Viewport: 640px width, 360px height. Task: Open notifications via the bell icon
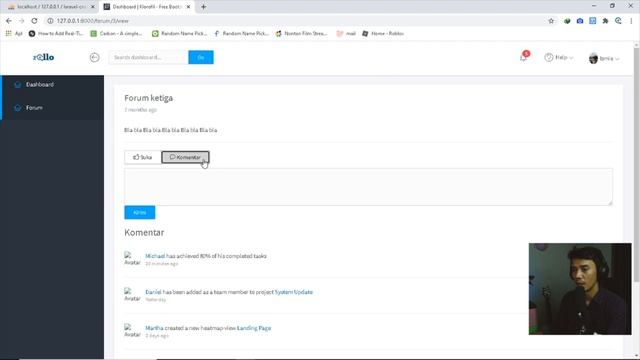click(x=523, y=58)
